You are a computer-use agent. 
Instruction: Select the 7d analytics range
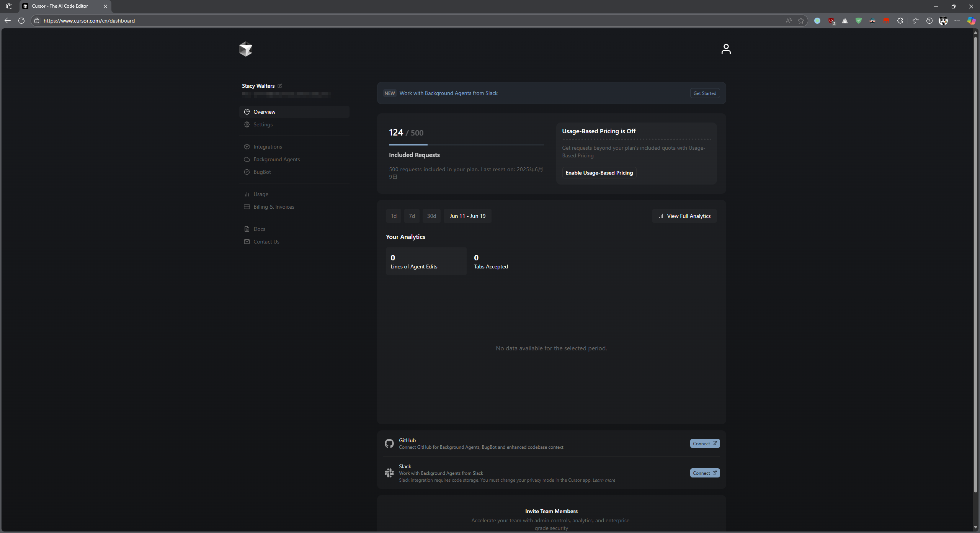(412, 216)
